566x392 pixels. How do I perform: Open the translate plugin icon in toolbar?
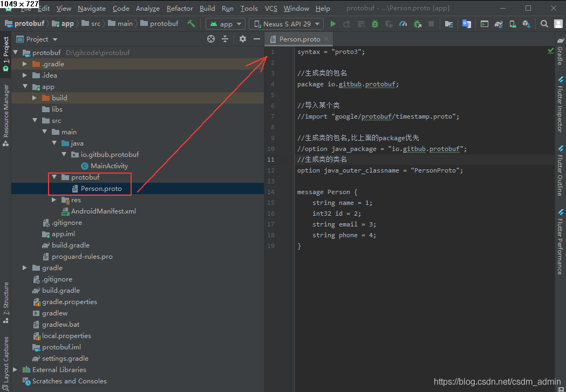point(467,24)
